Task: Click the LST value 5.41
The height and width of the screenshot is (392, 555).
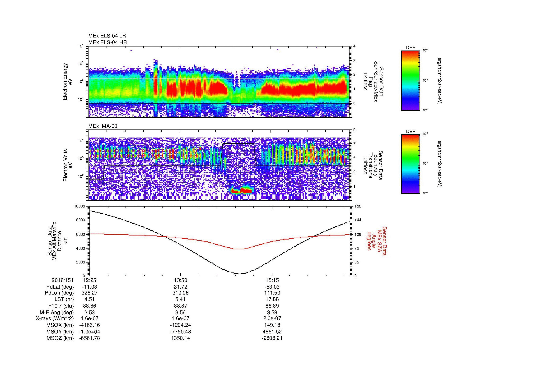Action: click(x=181, y=299)
